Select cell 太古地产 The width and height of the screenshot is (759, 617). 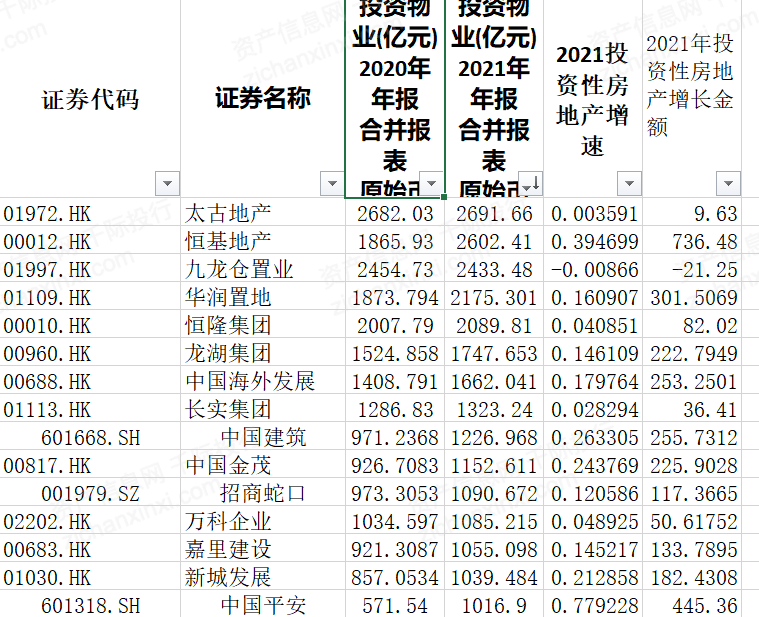pos(263,212)
